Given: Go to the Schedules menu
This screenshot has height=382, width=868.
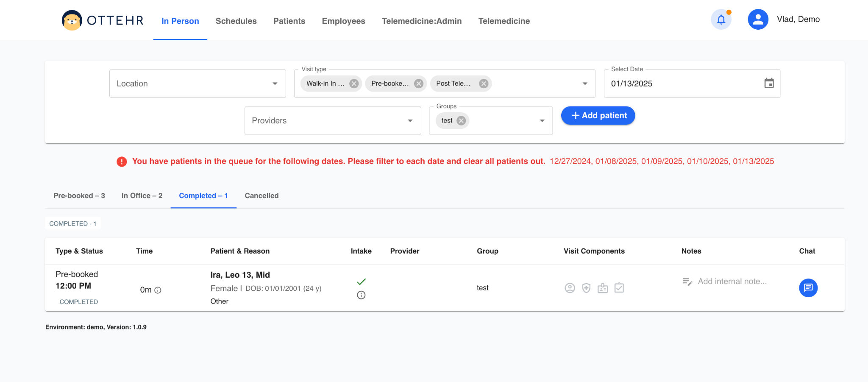Looking at the screenshot, I should pos(236,21).
